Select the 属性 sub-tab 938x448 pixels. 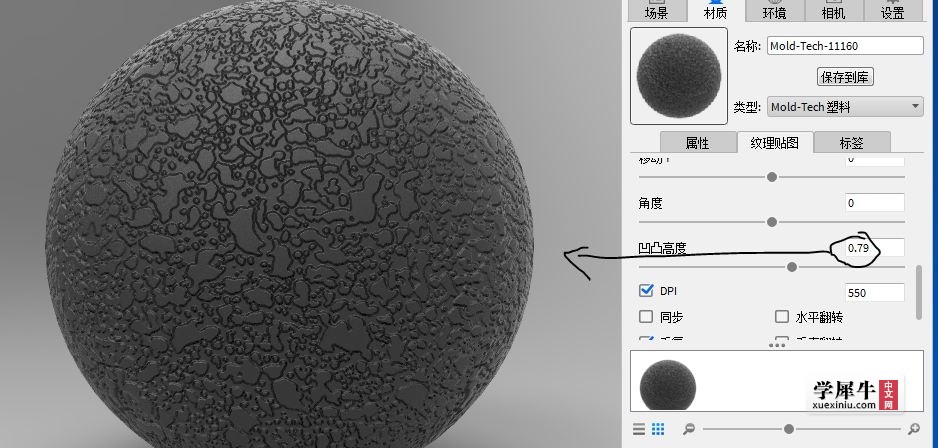point(698,143)
